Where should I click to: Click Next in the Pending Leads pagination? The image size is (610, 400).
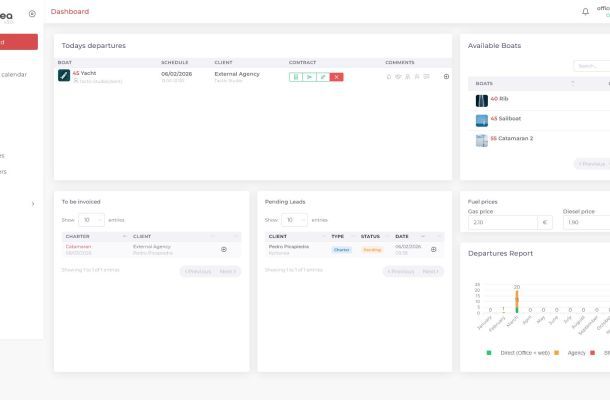[430, 272]
